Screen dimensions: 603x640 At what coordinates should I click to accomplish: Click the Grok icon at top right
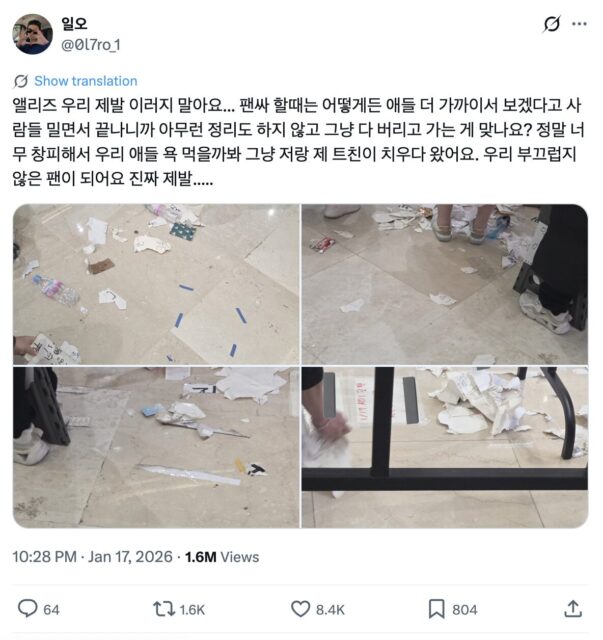click(552, 24)
